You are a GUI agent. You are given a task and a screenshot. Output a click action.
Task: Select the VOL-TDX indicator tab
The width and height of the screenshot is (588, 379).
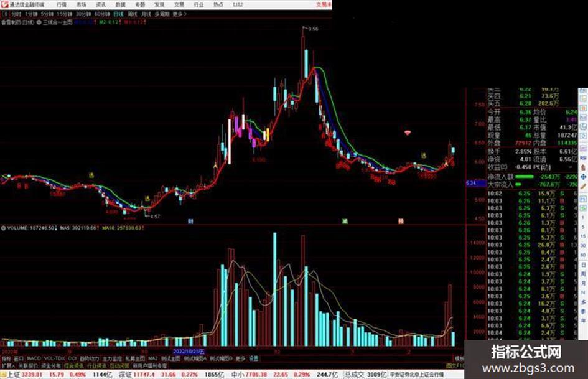click(54, 358)
